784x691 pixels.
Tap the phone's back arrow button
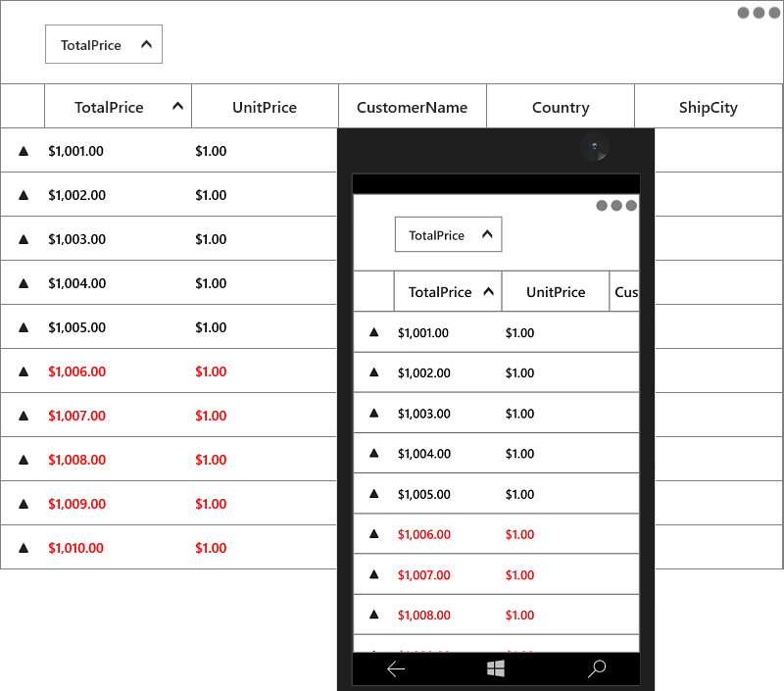click(x=396, y=669)
